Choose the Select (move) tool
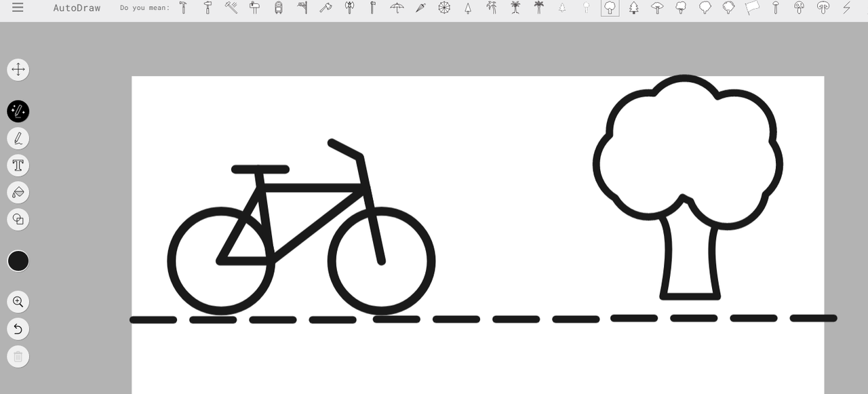 [x=18, y=69]
